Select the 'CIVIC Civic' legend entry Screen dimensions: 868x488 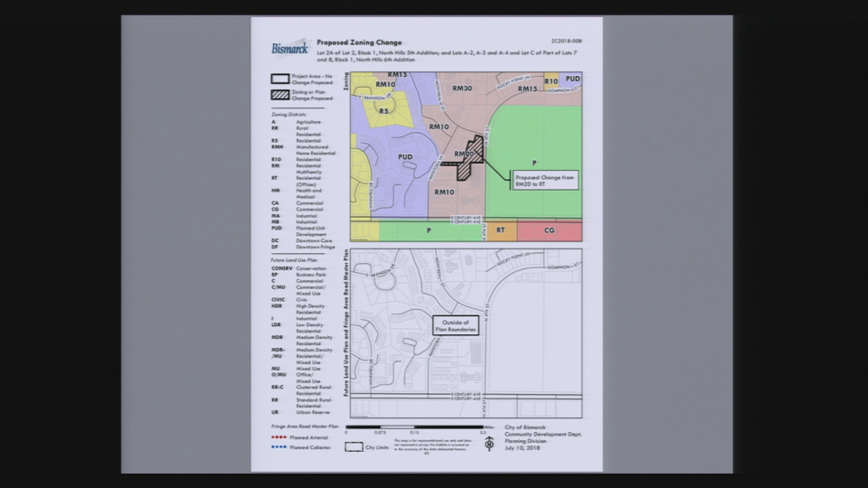pyautogui.click(x=289, y=300)
